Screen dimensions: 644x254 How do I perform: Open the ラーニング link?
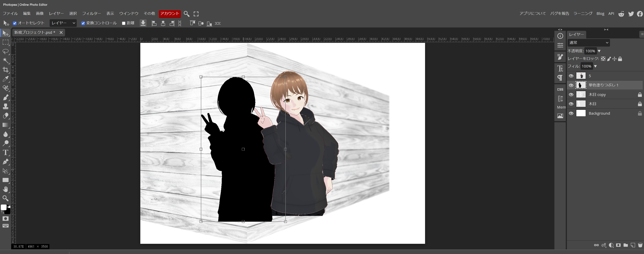click(582, 14)
